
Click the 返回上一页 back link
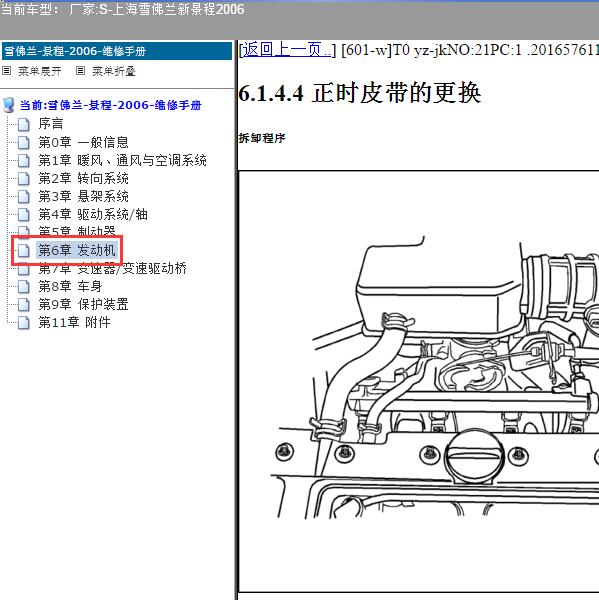click(287, 50)
